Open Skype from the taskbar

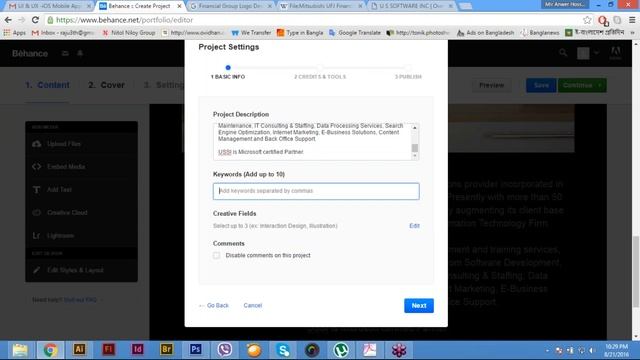[283, 350]
